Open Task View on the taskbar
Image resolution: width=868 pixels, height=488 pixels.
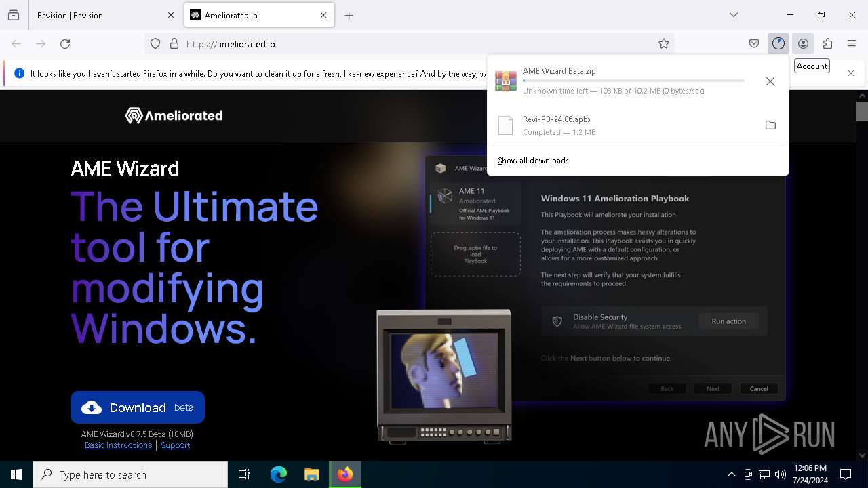click(x=244, y=474)
